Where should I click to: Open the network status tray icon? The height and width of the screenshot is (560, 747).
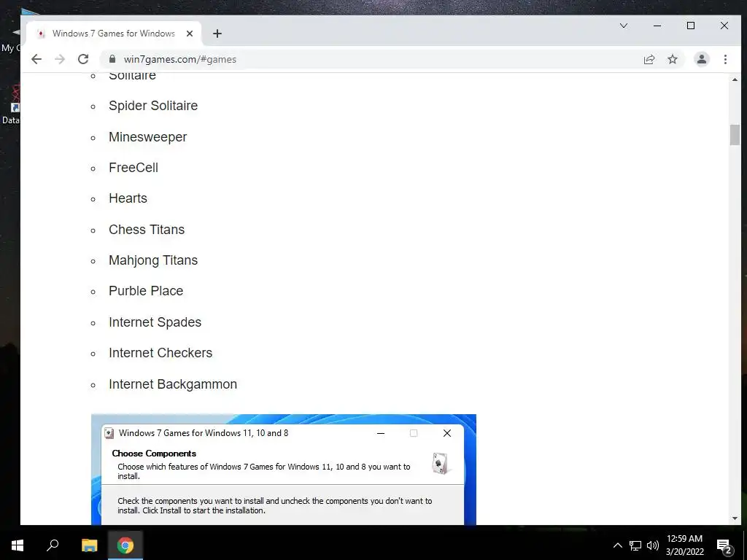coord(635,545)
